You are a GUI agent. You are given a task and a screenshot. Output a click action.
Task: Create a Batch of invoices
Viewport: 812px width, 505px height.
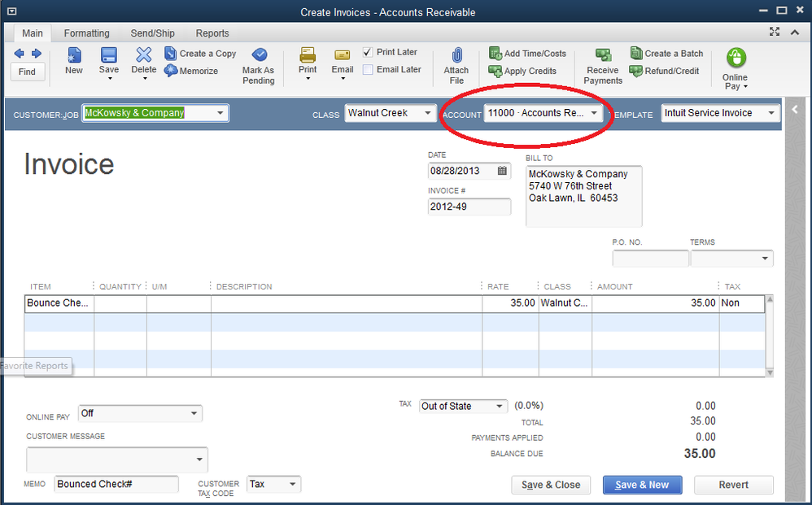(x=666, y=54)
